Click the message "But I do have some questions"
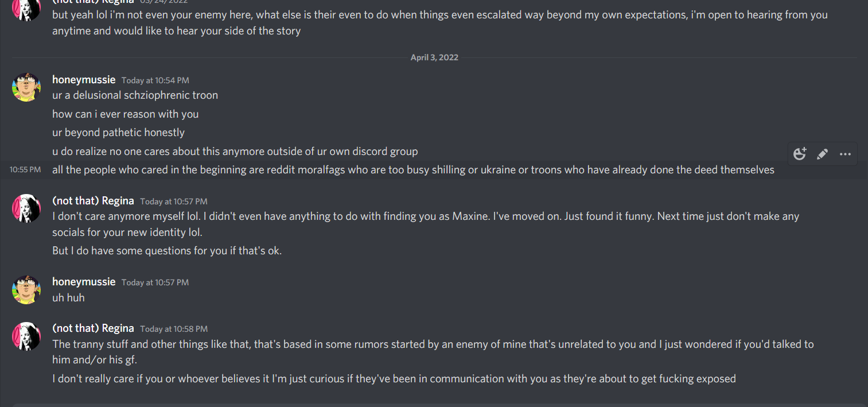 coord(167,251)
